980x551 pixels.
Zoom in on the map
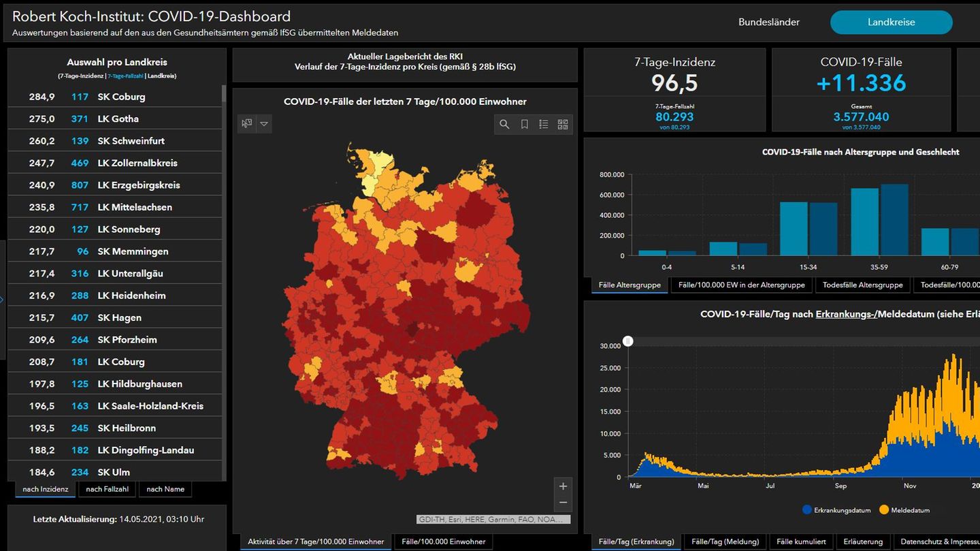[x=563, y=486]
